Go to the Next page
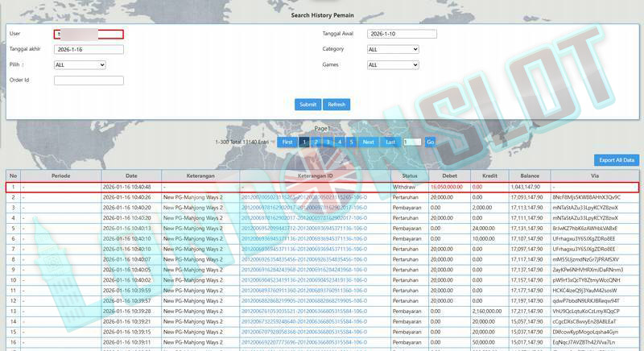The width and height of the screenshot is (644, 351). point(368,142)
